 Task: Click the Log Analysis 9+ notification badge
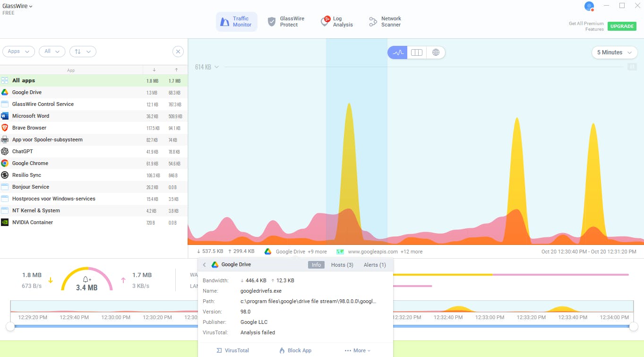(x=327, y=19)
